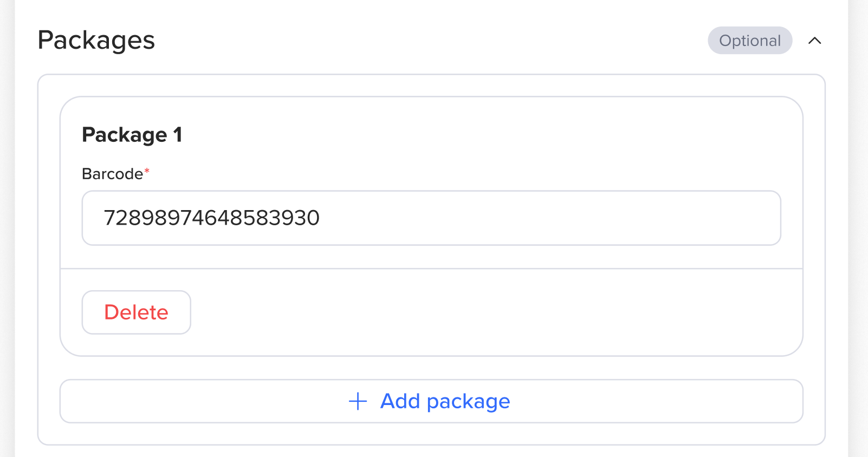The height and width of the screenshot is (457, 868).
Task: Collapse the Packages section chevron
Action: (814, 41)
